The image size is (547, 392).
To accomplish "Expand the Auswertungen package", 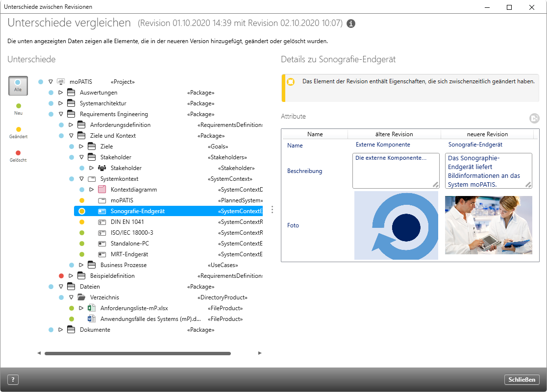I will point(61,93).
